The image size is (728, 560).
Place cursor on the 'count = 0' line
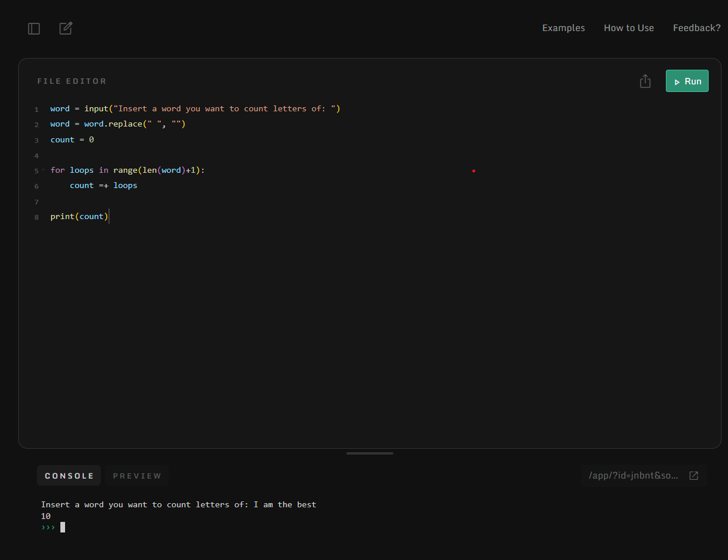[x=72, y=140]
